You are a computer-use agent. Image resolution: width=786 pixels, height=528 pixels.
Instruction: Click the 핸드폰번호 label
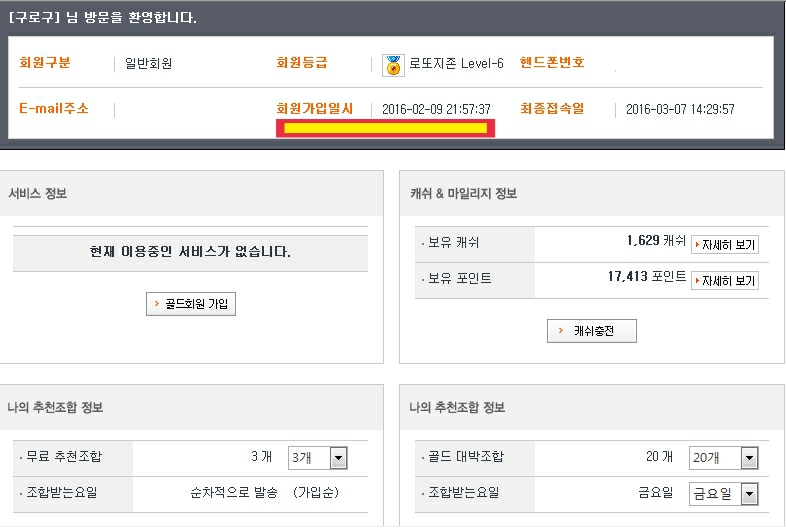coord(552,63)
